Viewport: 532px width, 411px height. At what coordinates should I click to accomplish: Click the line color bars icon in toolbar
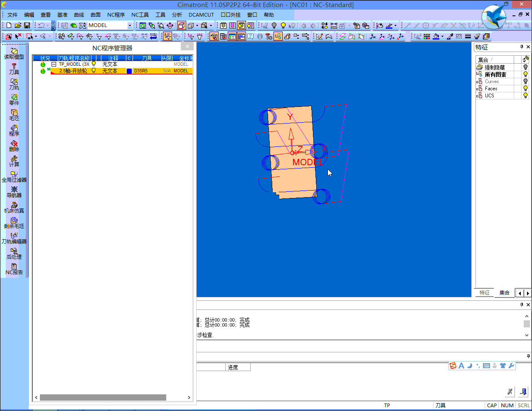[427, 37]
